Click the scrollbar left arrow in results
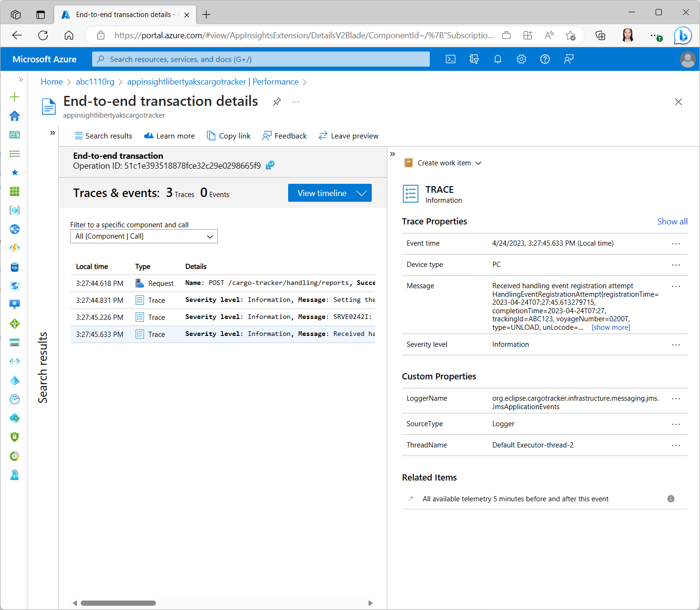 tap(75, 603)
